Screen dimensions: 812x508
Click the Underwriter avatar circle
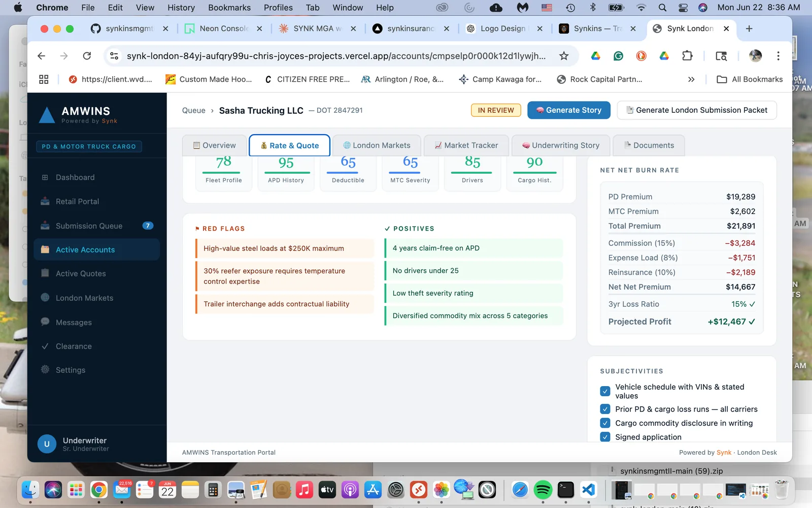[47, 444]
